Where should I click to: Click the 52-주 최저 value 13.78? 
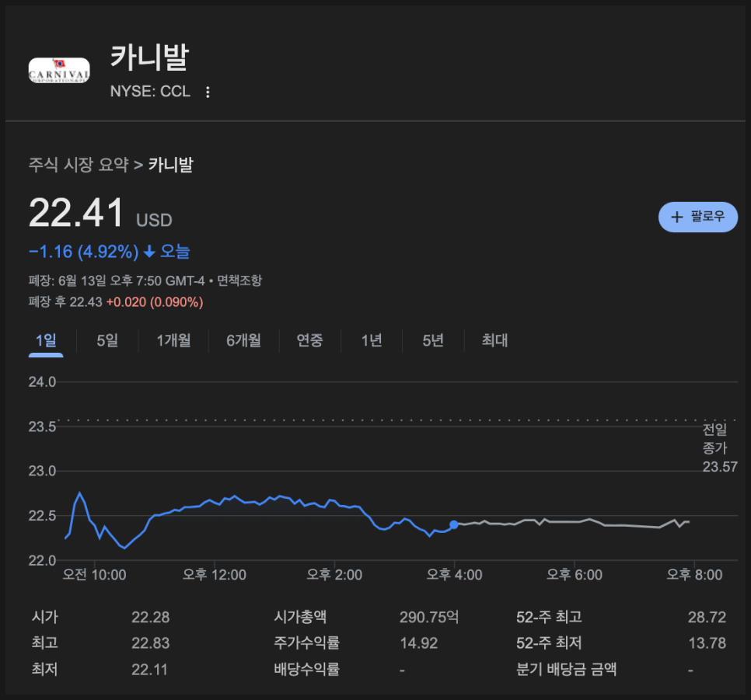707,643
